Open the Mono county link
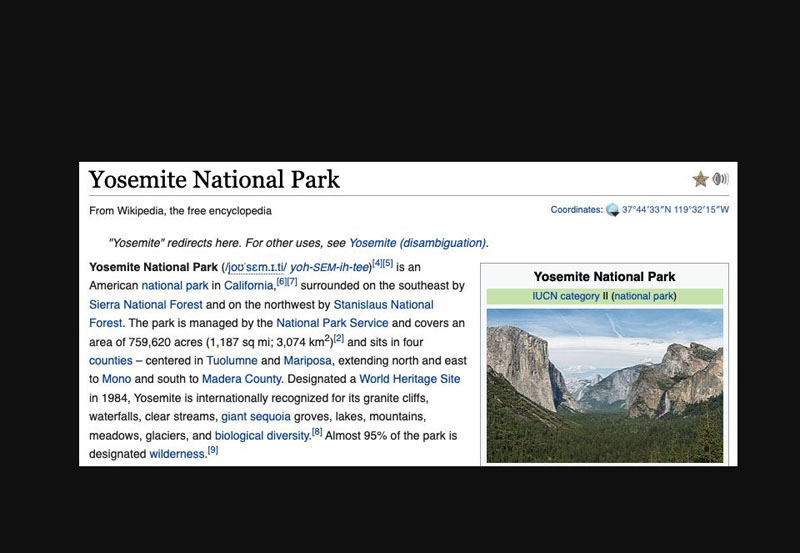The width and height of the screenshot is (800, 553). click(116, 379)
